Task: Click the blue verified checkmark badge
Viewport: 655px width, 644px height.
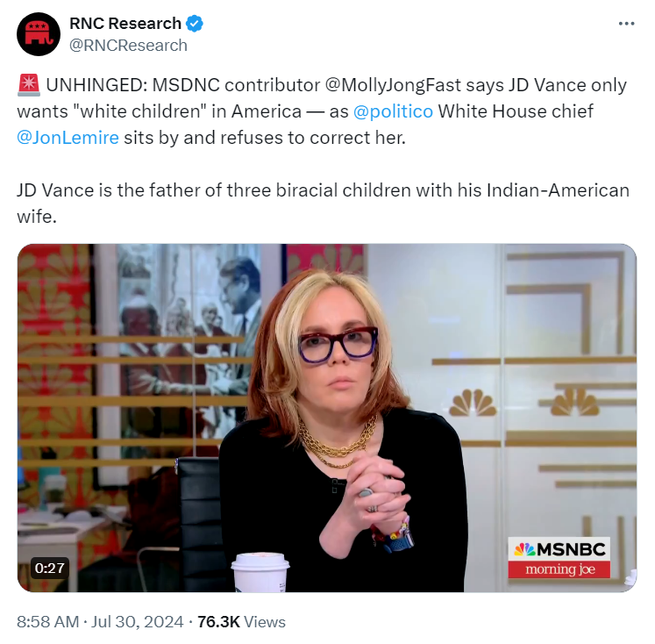Action: point(195,24)
